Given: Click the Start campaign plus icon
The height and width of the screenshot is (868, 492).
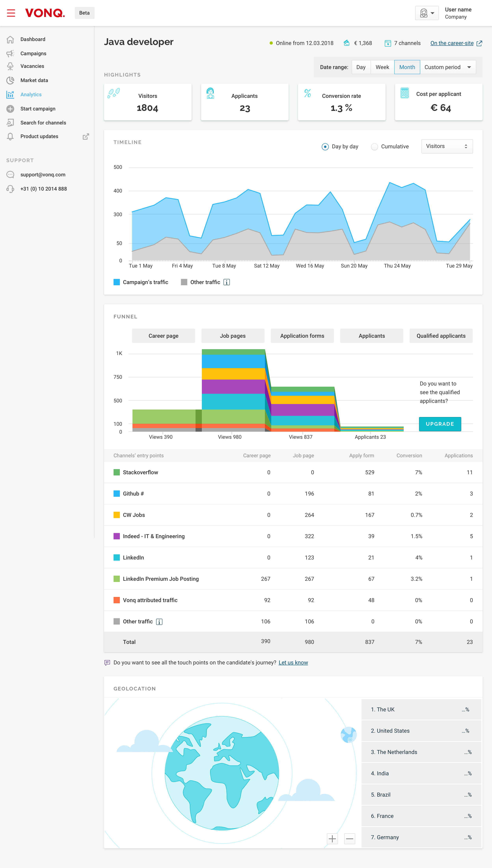Looking at the screenshot, I should pos(10,108).
